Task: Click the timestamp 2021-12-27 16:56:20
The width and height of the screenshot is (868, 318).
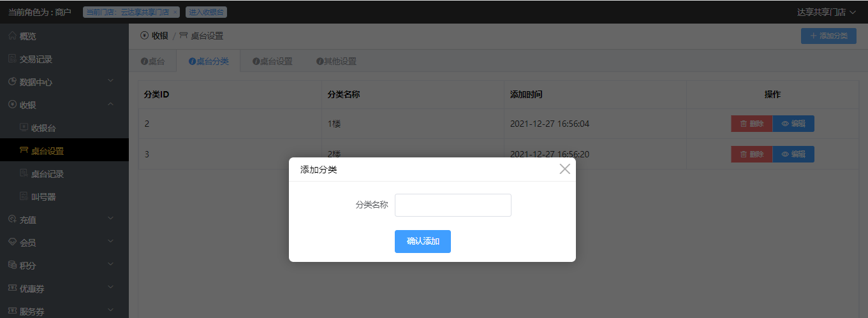Action: (x=550, y=154)
